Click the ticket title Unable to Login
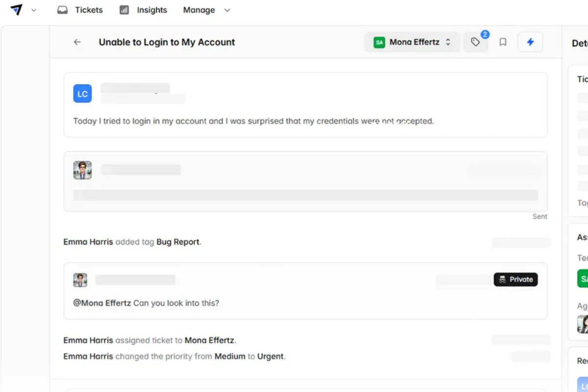 click(167, 42)
